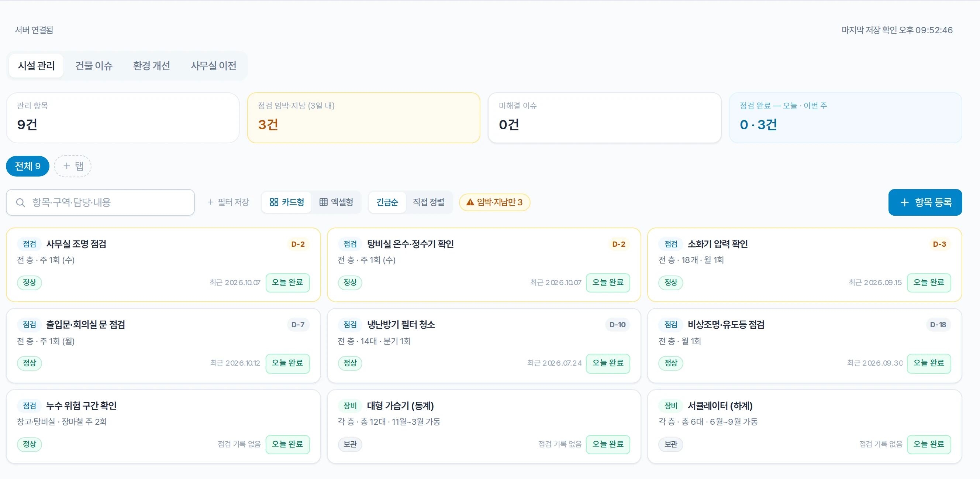980x479 pixels.
Task: Open the 사무실 조명 점검 card title
Action: (76, 244)
